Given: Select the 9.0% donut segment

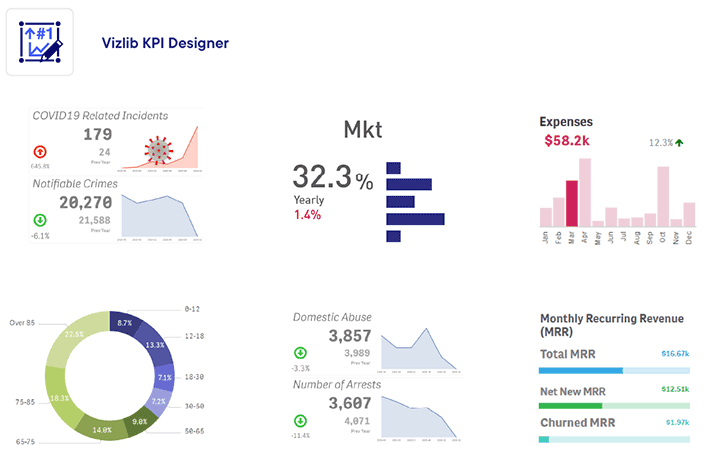Looking at the screenshot, I should 140,421.
